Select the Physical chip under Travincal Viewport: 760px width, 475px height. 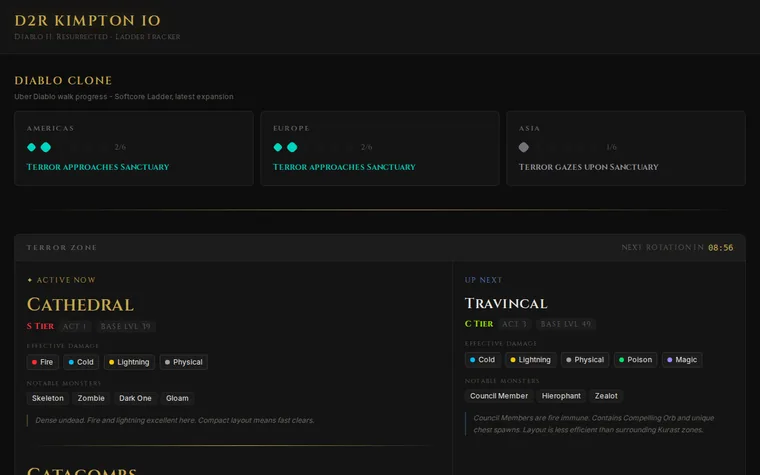585,360
